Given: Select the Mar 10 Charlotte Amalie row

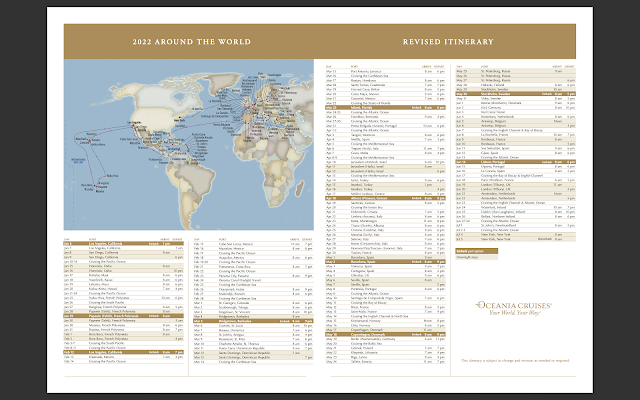Looking at the screenshot, I should pyautogui.click(x=253, y=343).
